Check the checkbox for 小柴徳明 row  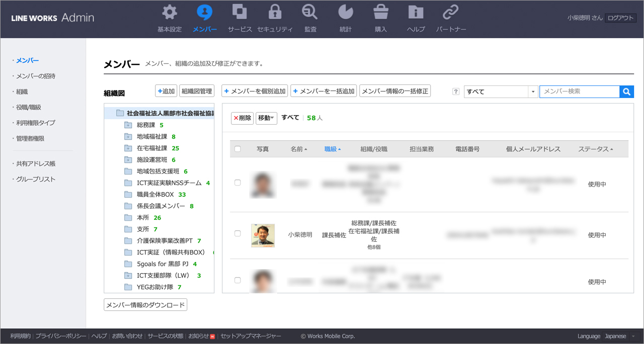238,233
